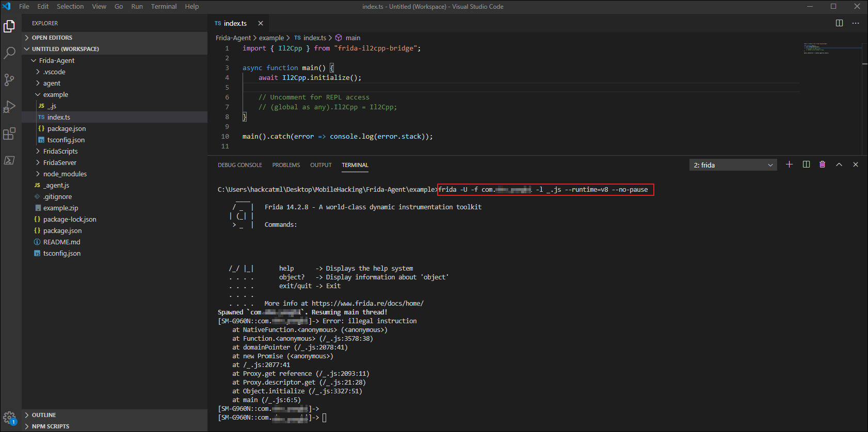Image resolution: width=868 pixels, height=432 pixels.
Task: Expand the FridaScripts folder
Action: 115,151
